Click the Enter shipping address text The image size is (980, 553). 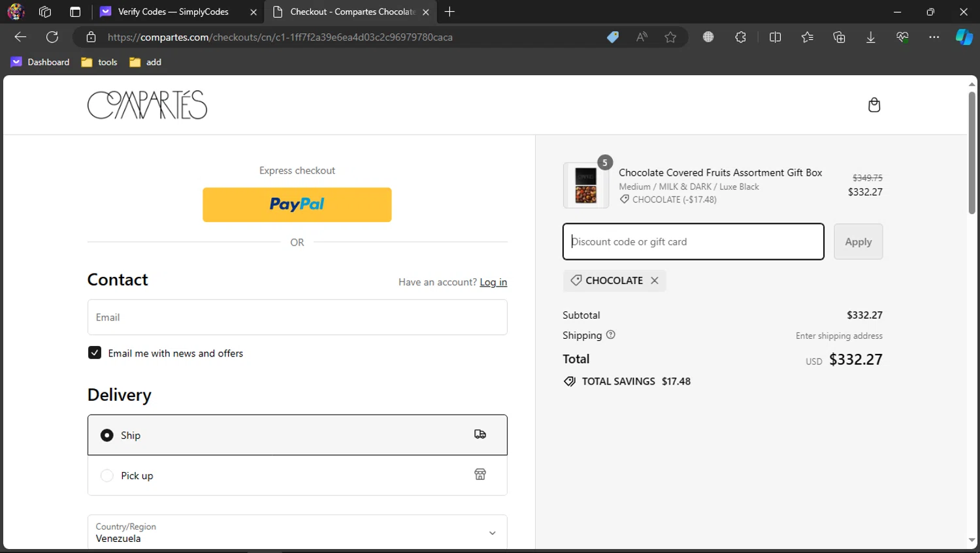pyautogui.click(x=839, y=336)
